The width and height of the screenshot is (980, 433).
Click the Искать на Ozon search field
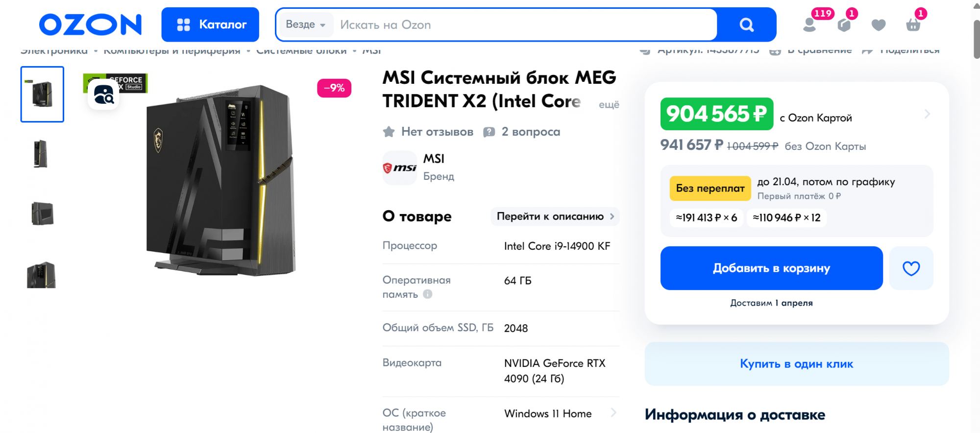click(524, 24)
